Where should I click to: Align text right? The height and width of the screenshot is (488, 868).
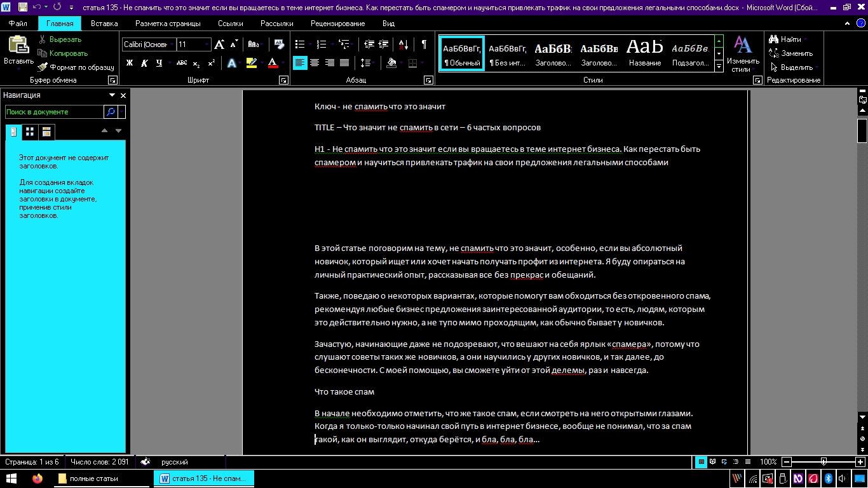click(x=329, y=63)
